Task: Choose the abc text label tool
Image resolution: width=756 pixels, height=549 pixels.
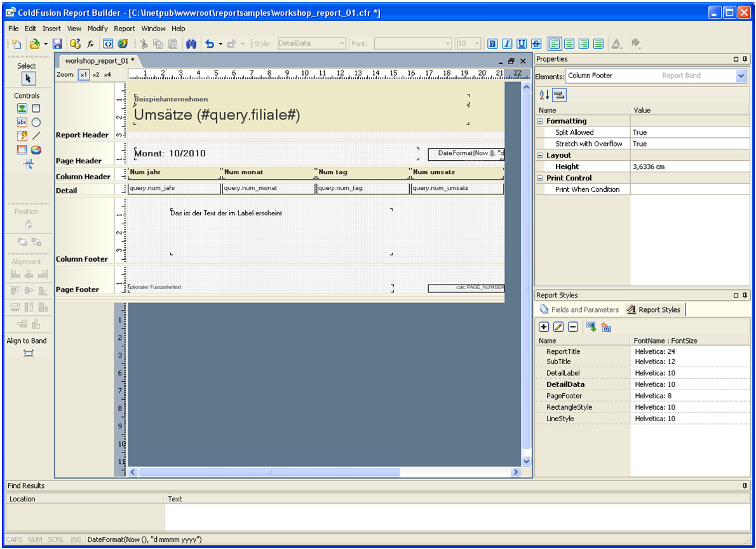Action: 22,122
